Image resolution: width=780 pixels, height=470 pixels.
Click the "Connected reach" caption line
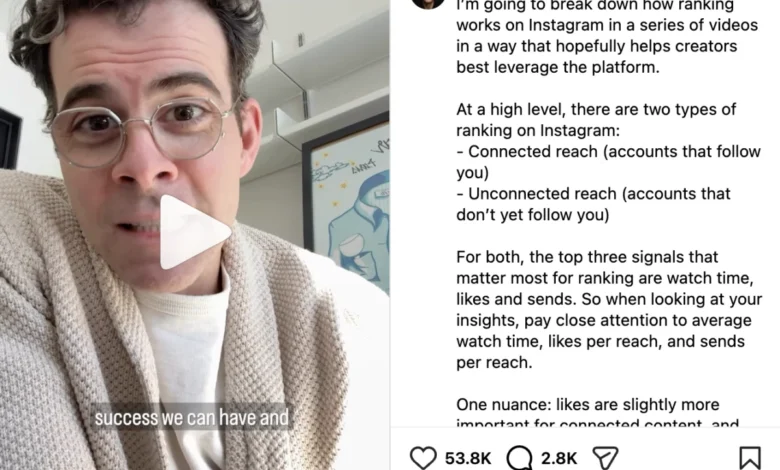tap(608, 162)
